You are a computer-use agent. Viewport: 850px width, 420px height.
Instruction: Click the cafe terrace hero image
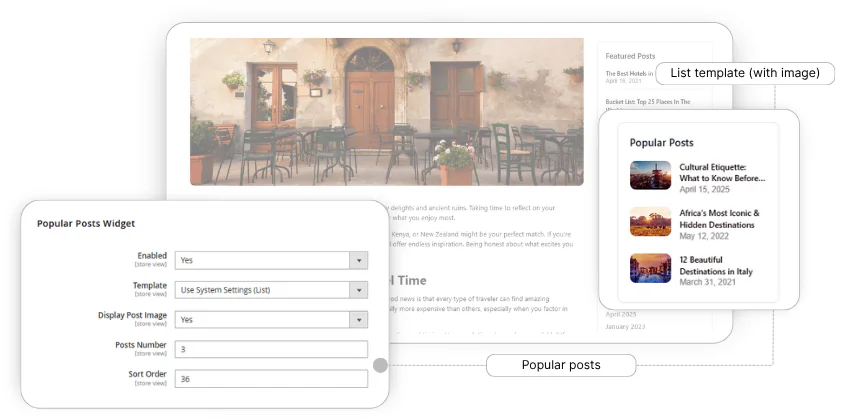tap(386, 111)
